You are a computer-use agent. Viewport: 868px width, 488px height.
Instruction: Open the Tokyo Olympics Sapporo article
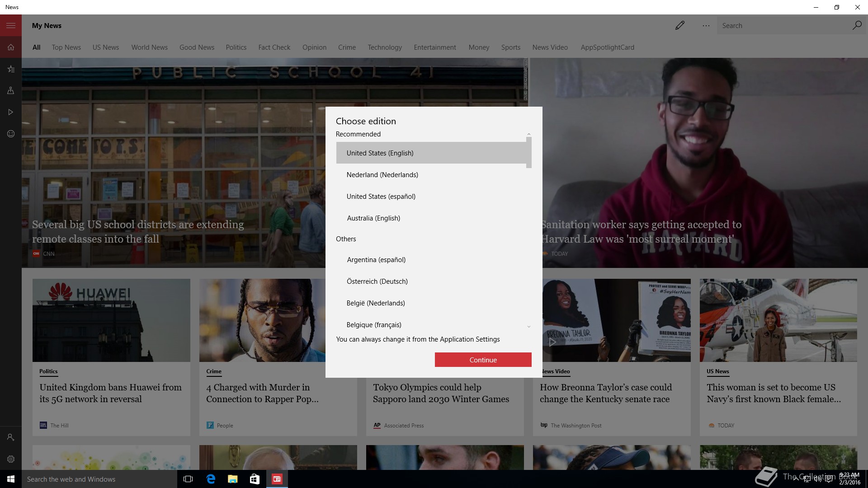[441, 393]
